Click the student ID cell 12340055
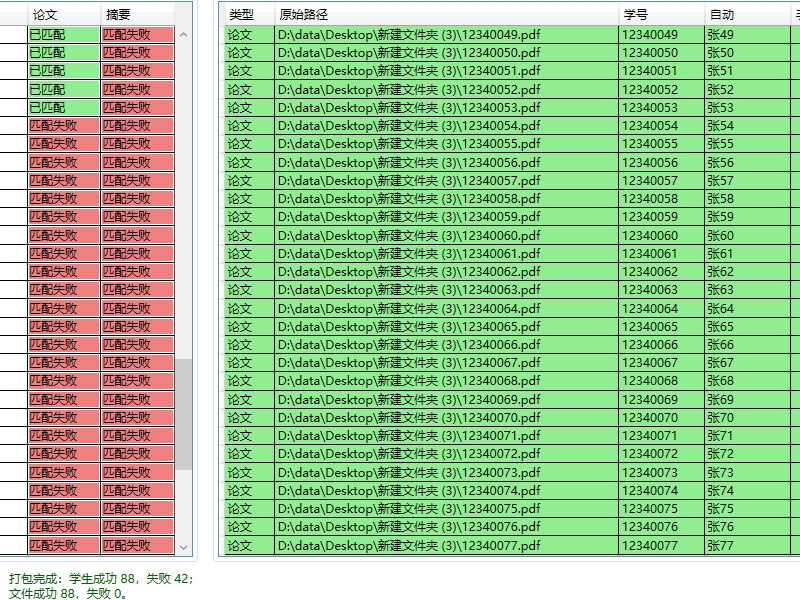The image size is (800, 600). coord(650,144)
